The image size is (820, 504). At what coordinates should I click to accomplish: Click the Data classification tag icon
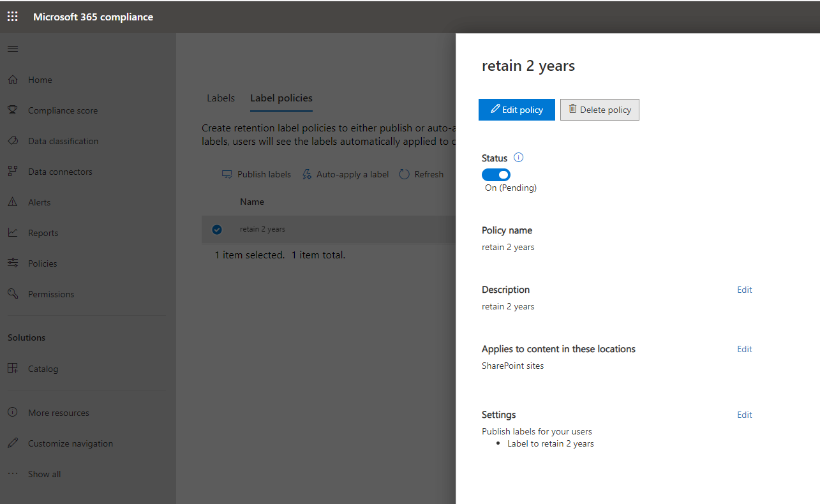(x=13, y=141)
